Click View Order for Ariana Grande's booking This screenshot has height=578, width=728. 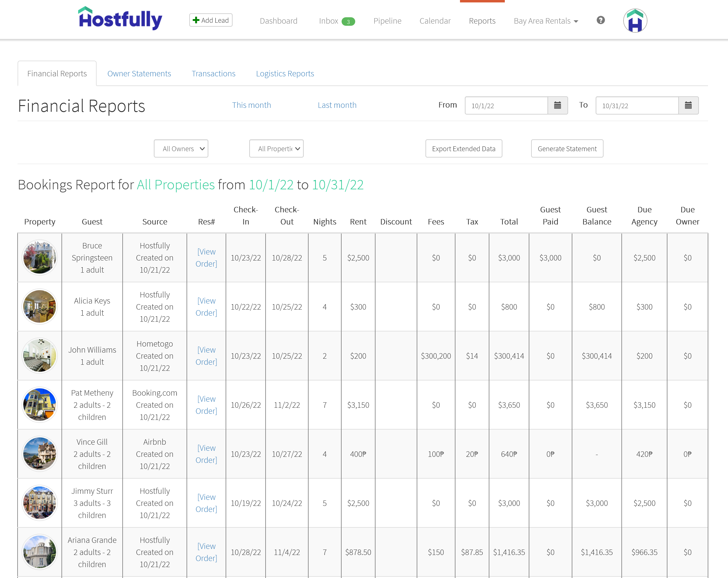[206, 552]
